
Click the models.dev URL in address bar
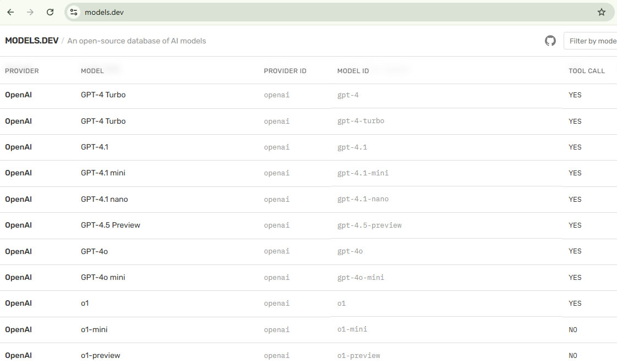(x=104, y=13)
